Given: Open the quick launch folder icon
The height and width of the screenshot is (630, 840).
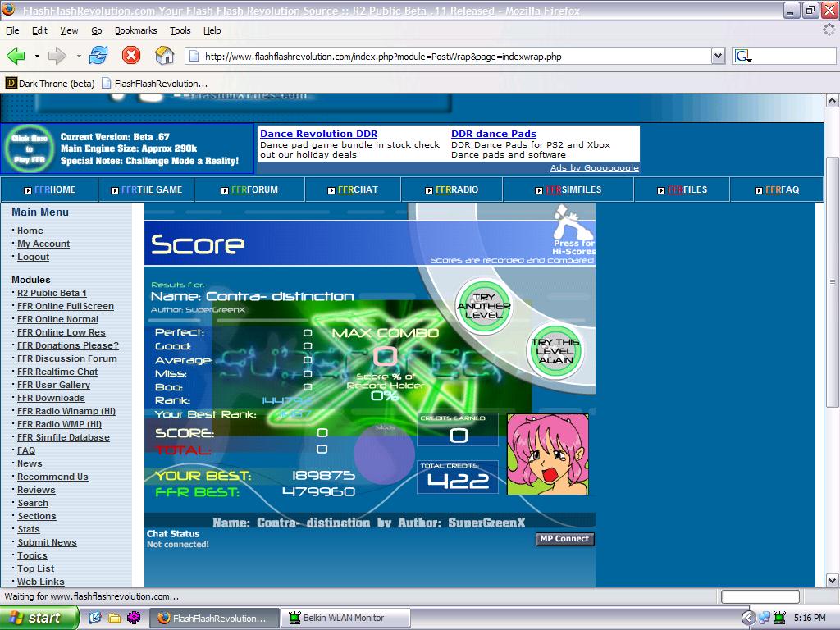Looking at the screenshot, I should (x=115, y=618).
